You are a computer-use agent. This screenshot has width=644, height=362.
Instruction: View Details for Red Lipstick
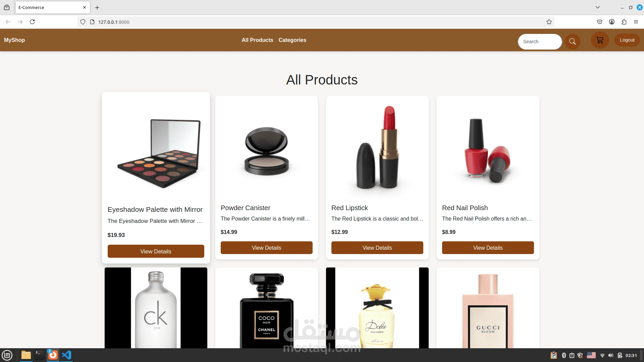[x=377, y=248]
